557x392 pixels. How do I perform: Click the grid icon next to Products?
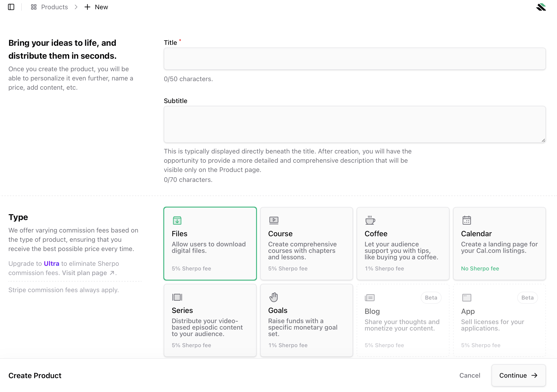[34, 7]
